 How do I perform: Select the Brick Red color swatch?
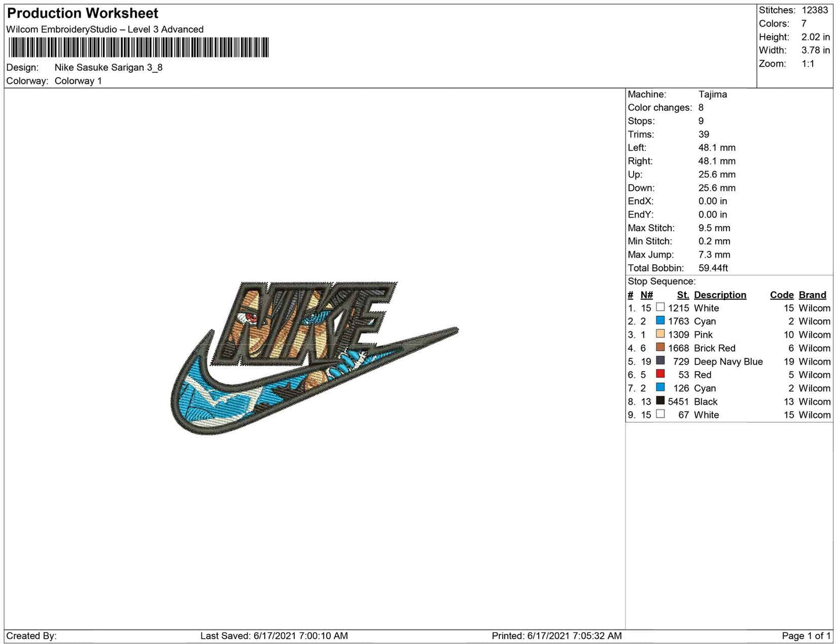pos(660,347)
